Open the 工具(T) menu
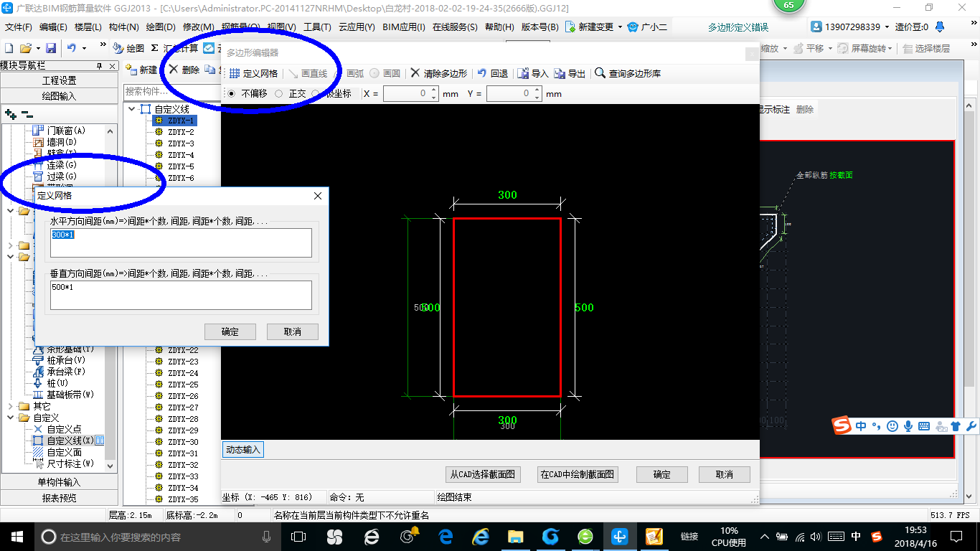The height and width of the screenshot is (551, 980). pos(317,27)
